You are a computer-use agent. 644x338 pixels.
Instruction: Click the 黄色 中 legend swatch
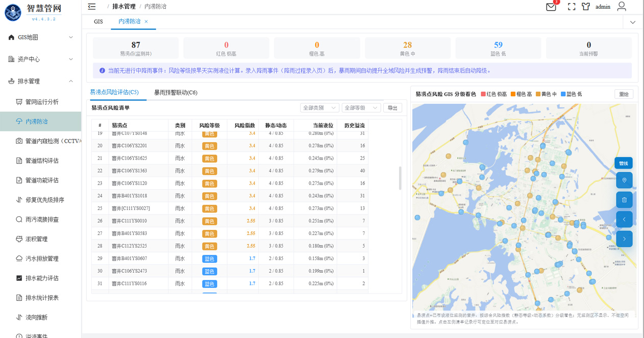point(537,94)
